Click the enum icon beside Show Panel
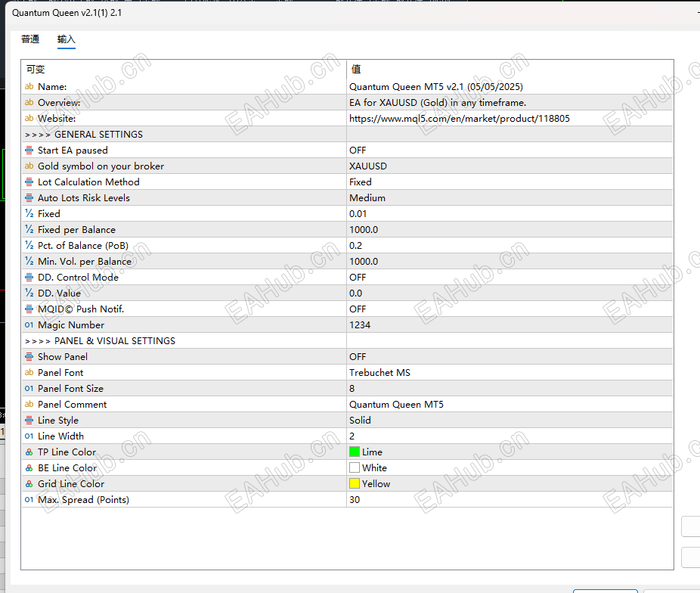This screenshot has width=700, height=593. [29, 357]
